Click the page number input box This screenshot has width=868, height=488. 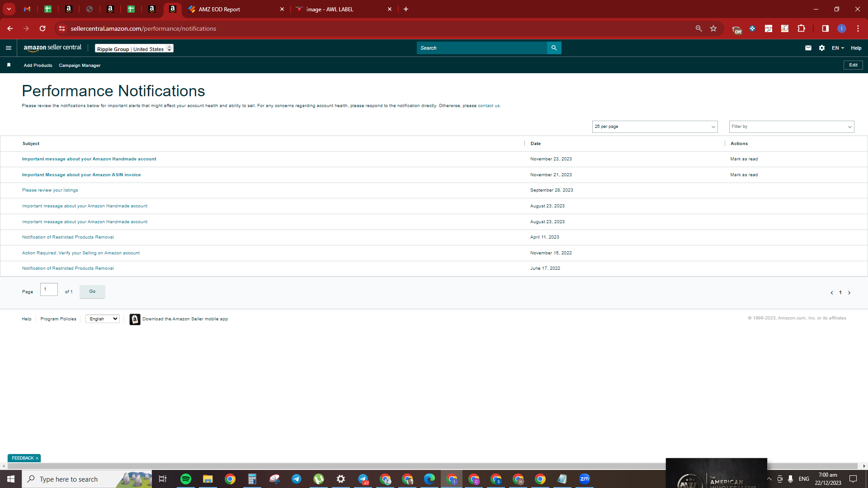[x=49, y=289]
